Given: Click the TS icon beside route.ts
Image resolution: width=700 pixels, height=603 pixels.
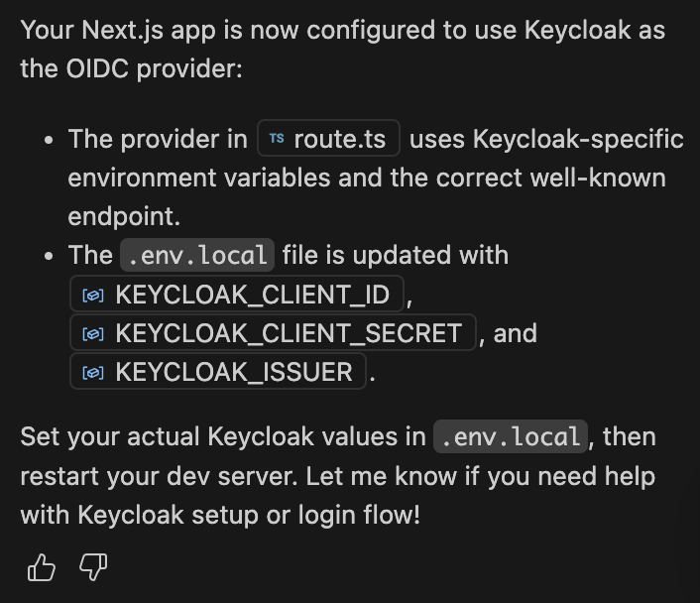Looking at the screenshot, I should click(x=277, y=139).
